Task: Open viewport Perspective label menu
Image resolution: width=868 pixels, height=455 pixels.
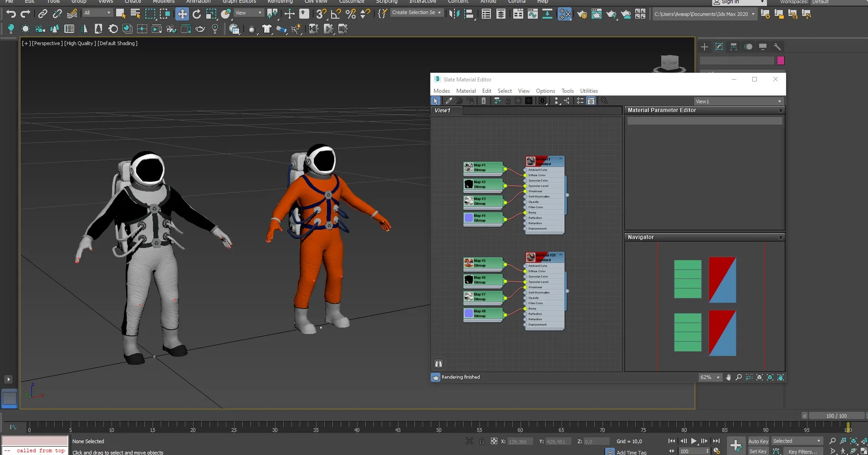Action: point(47,43)
